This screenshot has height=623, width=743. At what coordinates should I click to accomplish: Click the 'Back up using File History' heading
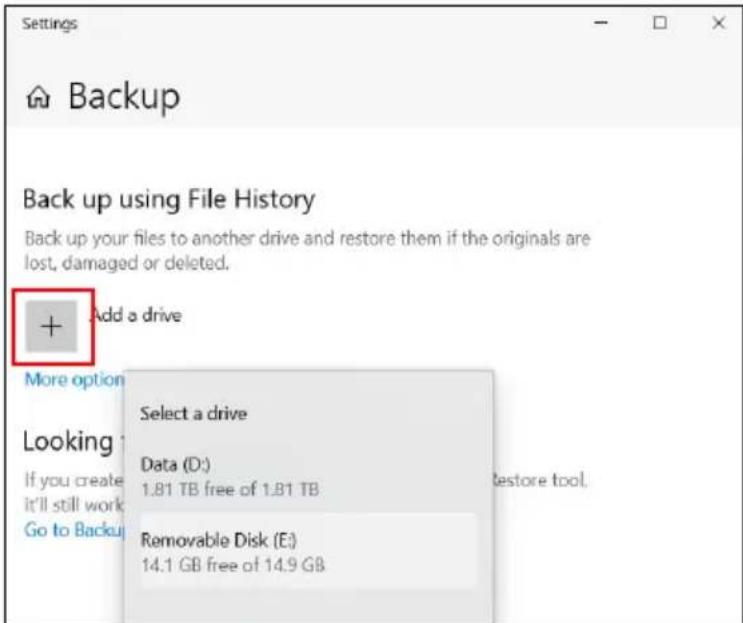[169, 199]
